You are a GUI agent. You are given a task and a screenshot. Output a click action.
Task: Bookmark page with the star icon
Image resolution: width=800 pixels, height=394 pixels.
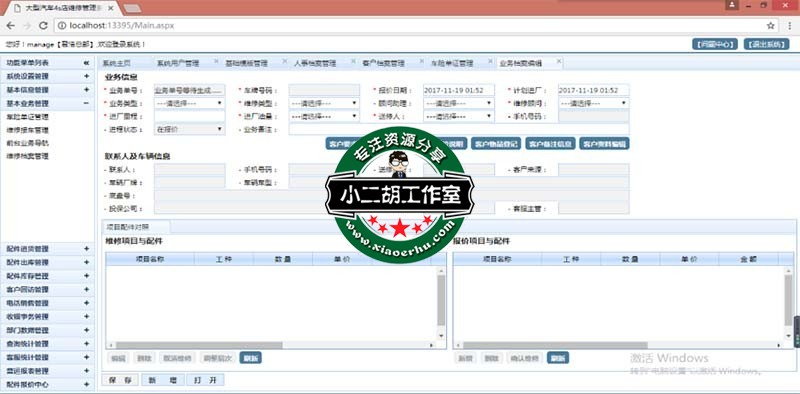pos(770,26)
